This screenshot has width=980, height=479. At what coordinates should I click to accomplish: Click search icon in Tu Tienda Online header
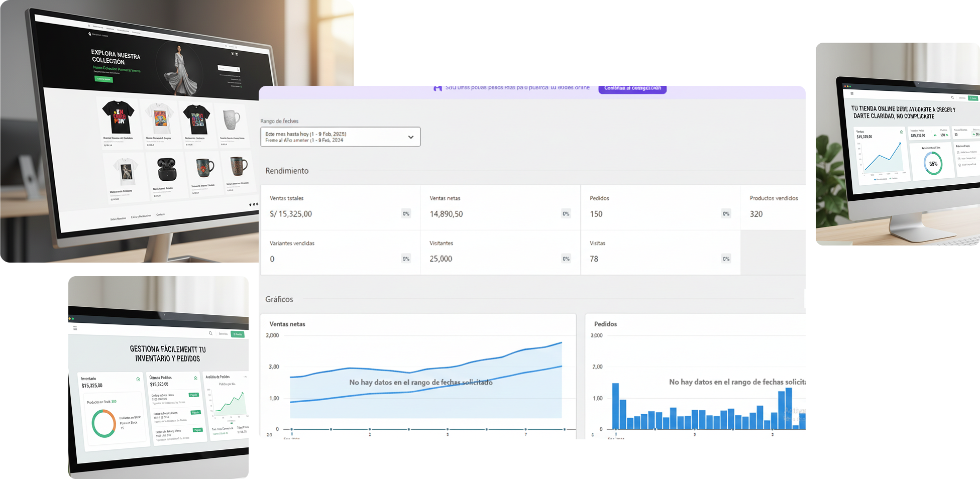pyautogui.click(x=952, y=97)
